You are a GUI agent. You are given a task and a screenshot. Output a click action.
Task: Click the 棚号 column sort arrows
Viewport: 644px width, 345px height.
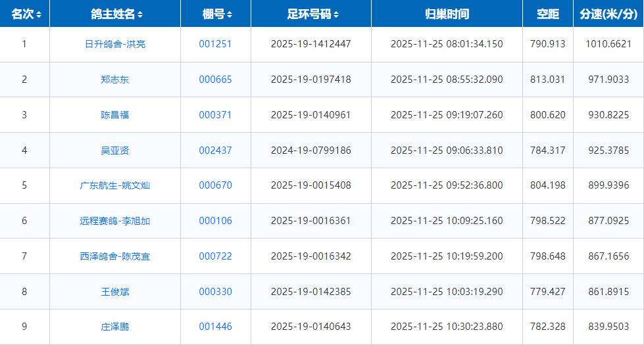coord(229,14)
